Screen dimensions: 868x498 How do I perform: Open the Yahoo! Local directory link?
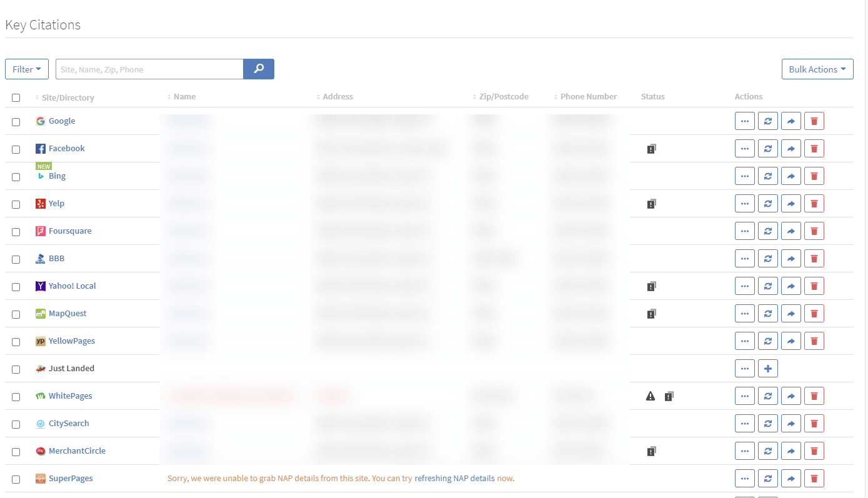pos(72,286)
